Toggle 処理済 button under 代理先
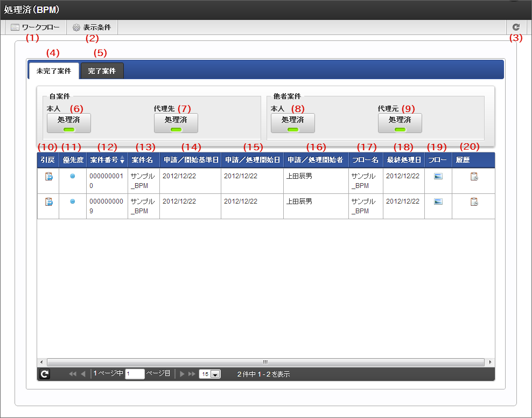532x418 pixels. [176, 123]
